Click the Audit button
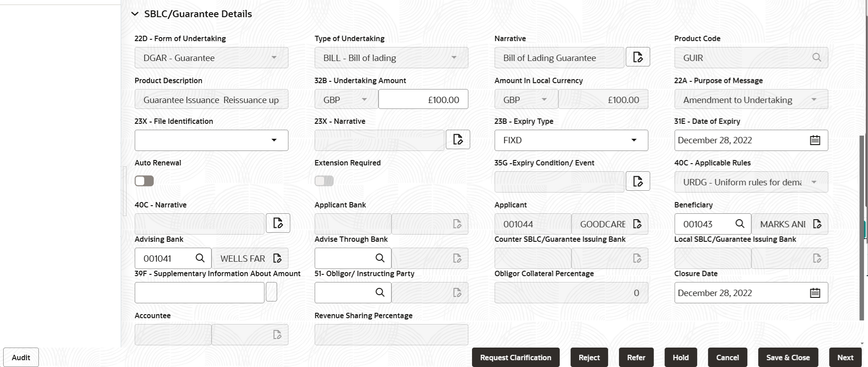The width and height of the screenshot is (868, 367). click(21, 358)
